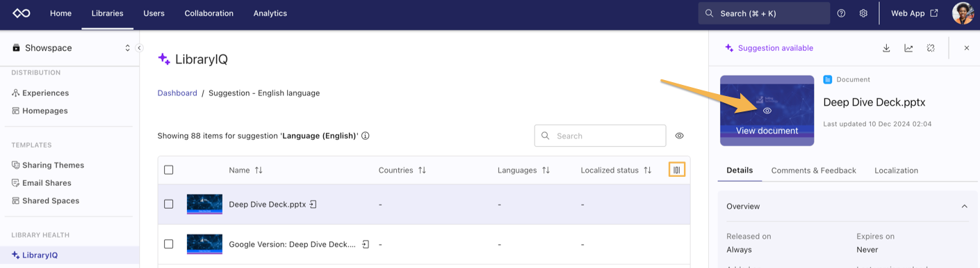
Task: Click the table Search input field
Action: [x=600, y=136]
